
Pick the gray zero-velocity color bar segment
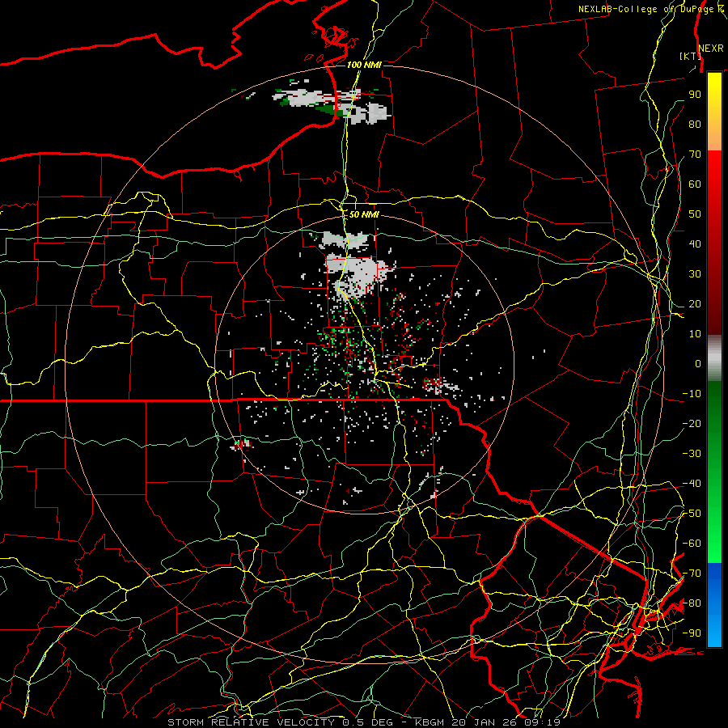point(714,358)
